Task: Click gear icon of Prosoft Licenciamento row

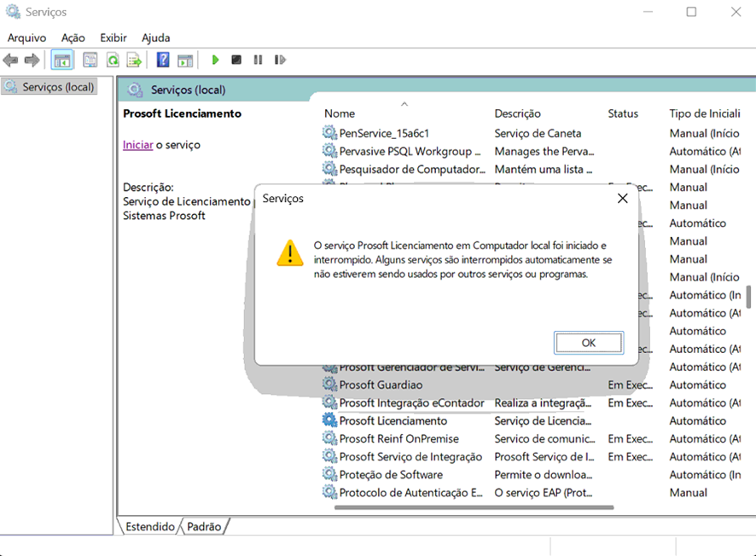Action: (329, 420)
